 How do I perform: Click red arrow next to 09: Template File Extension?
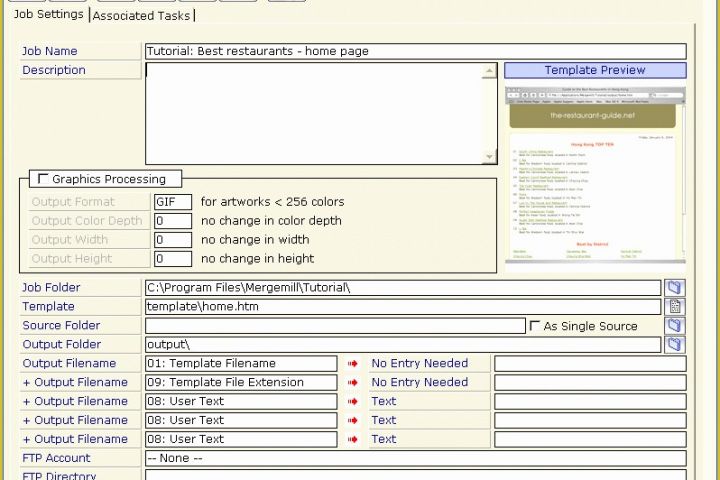pos(353,383)
